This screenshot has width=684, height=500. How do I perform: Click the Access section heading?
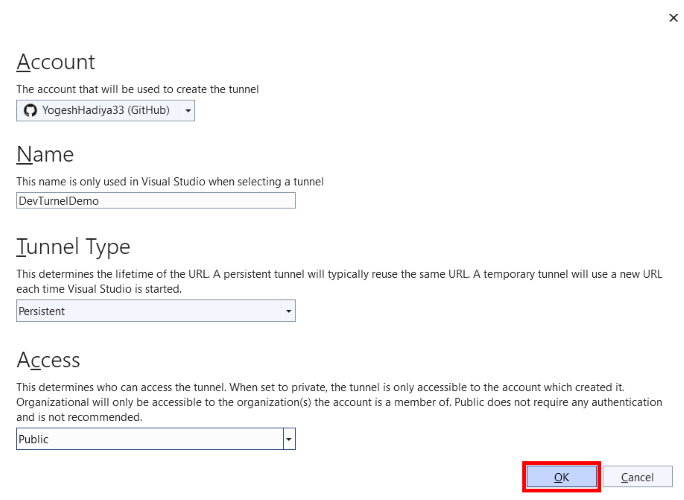tap(48, 360)
